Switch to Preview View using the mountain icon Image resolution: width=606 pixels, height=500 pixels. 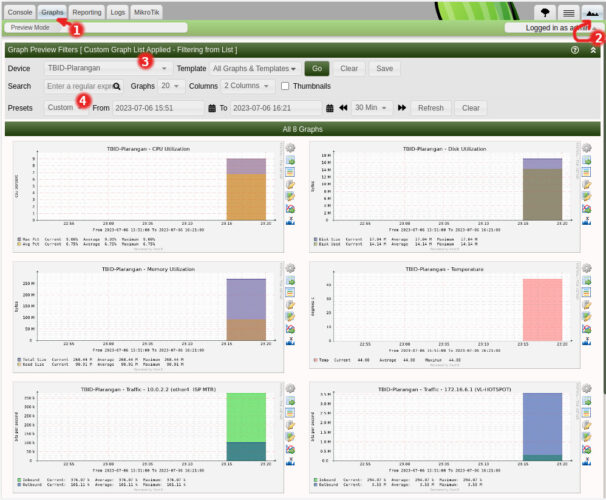592,13
